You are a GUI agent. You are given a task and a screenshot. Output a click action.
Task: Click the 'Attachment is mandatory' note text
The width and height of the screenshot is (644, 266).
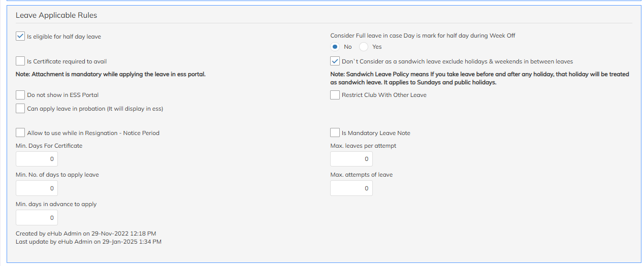[111, 74]
